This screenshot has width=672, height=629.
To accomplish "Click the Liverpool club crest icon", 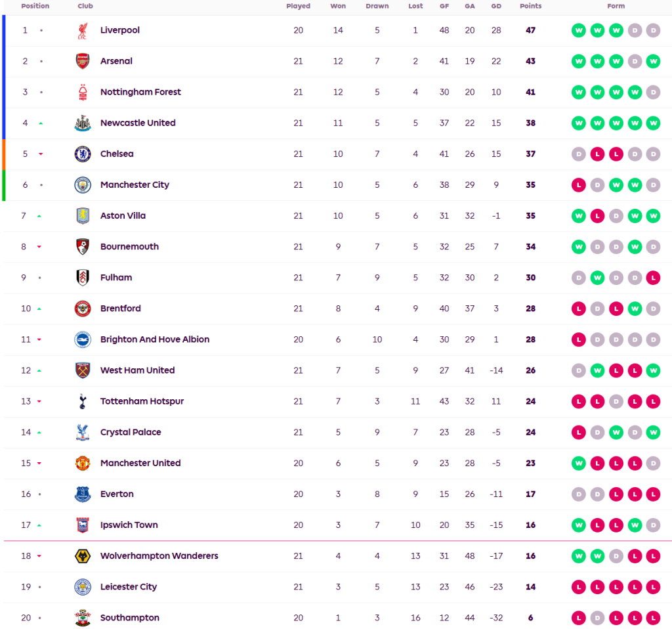I will click(82, 30).
